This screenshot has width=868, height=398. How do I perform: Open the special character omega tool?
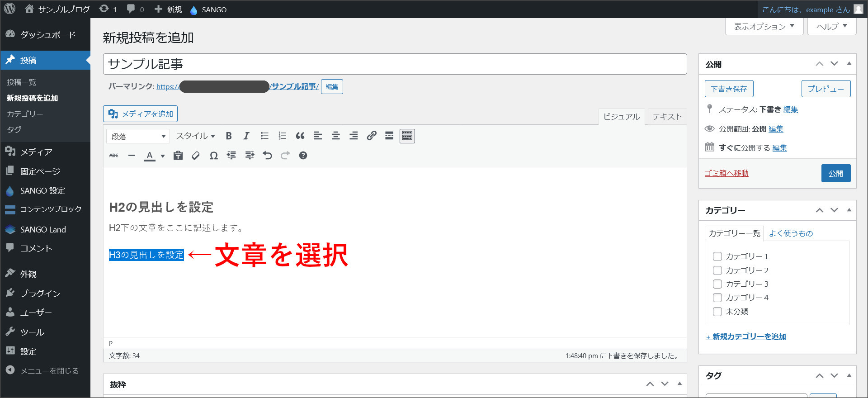[x=213, y=156]
